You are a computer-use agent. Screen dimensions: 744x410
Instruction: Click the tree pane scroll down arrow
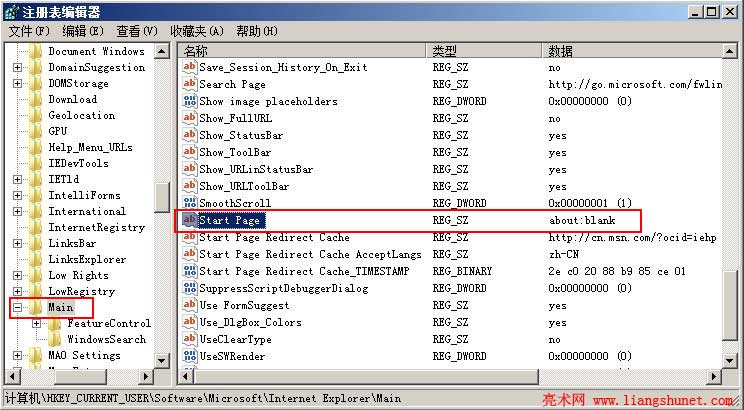(162, 361)
